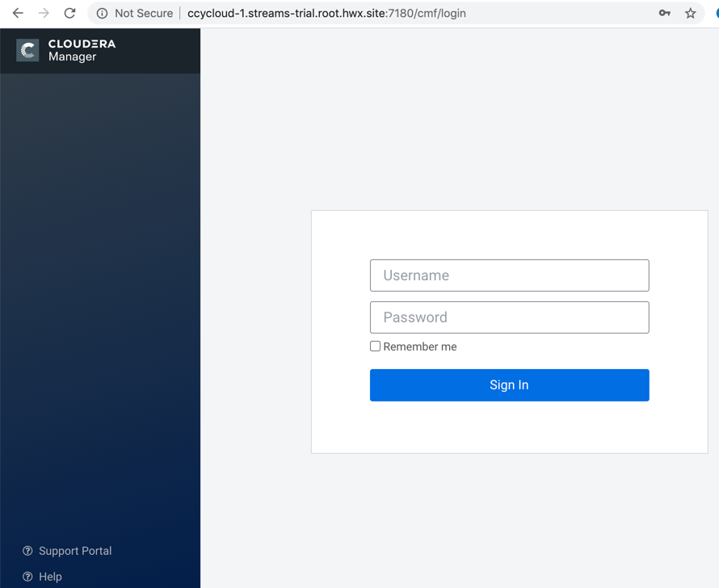This screenshot has height=588, width=719.
Task: Click the Cloudera logo icon
Action: click(x=27, y=50)
